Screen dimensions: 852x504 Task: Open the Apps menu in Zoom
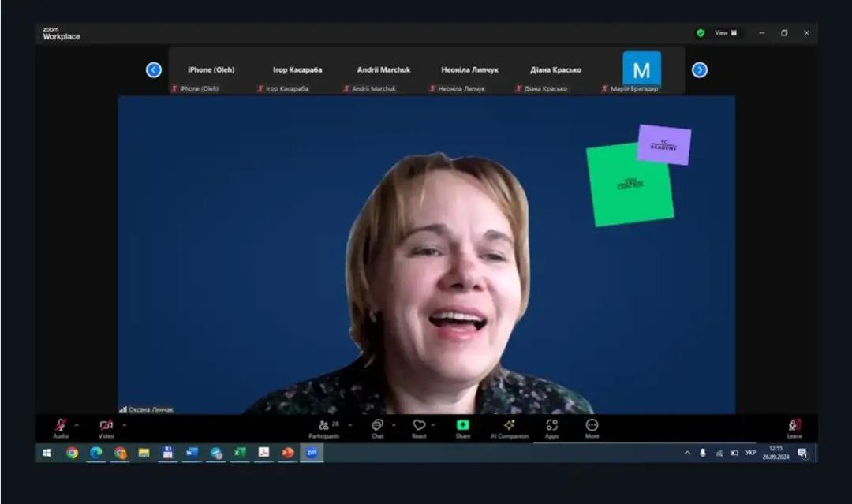point(551,426)
